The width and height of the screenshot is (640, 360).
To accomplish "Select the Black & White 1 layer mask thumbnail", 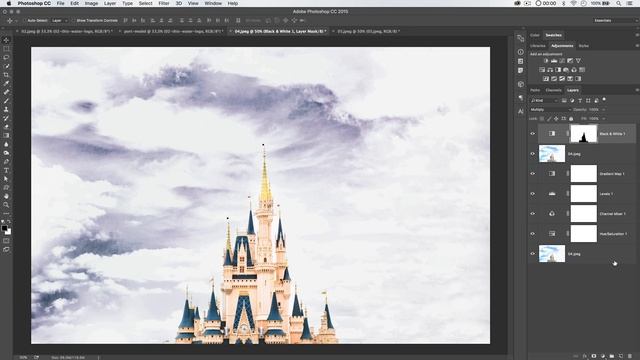I will pos(583,133).
